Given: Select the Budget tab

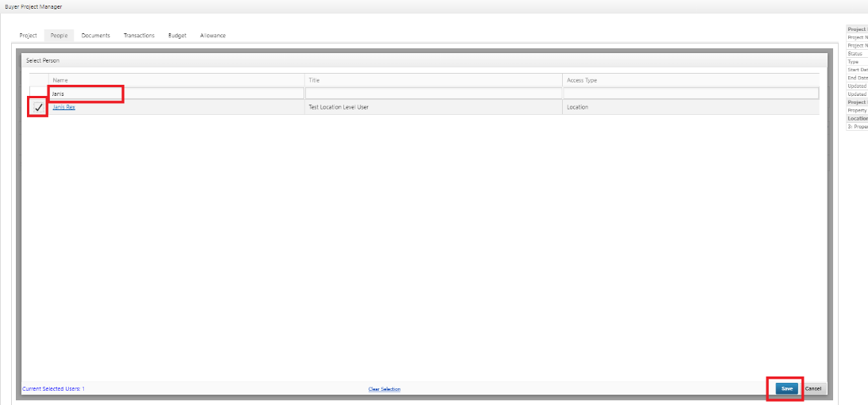Looking at the screenshot, I should (178, 36).
